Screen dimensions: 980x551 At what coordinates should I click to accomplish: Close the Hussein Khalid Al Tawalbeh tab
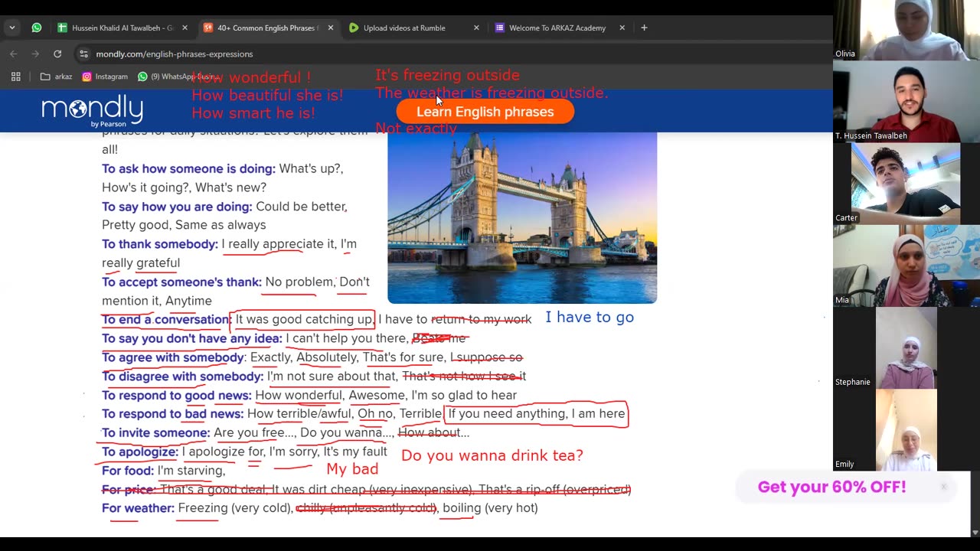click(185, 28)
